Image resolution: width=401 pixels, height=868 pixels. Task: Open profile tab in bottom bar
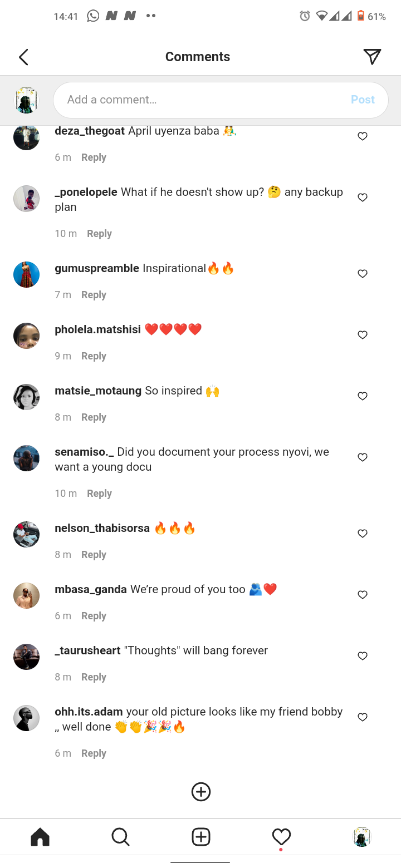coord(362,837)
